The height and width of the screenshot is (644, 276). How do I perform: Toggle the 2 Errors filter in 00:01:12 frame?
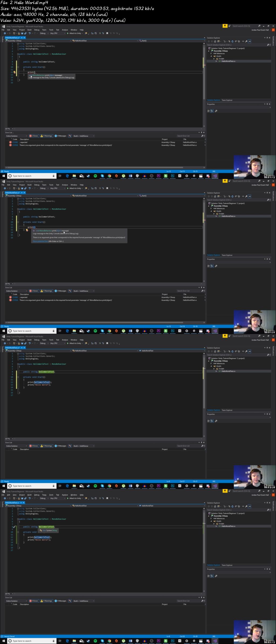34,136
